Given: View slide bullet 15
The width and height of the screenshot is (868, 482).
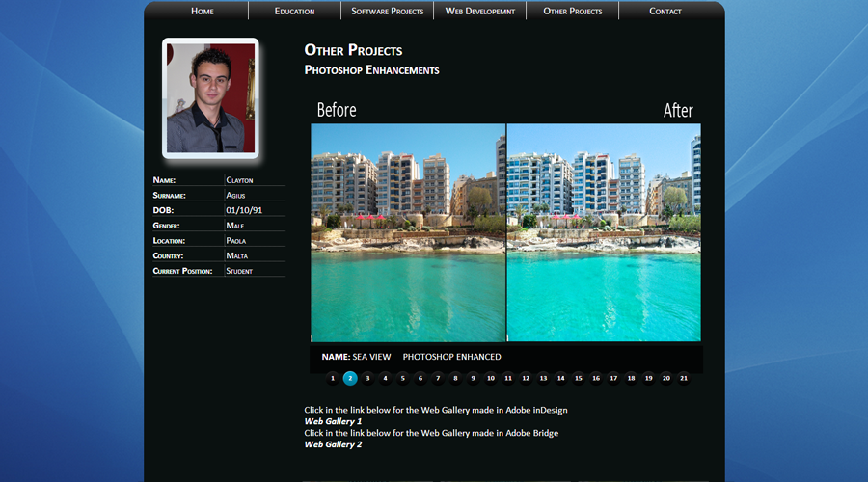Looking at the screenshot, I should 579,379.
